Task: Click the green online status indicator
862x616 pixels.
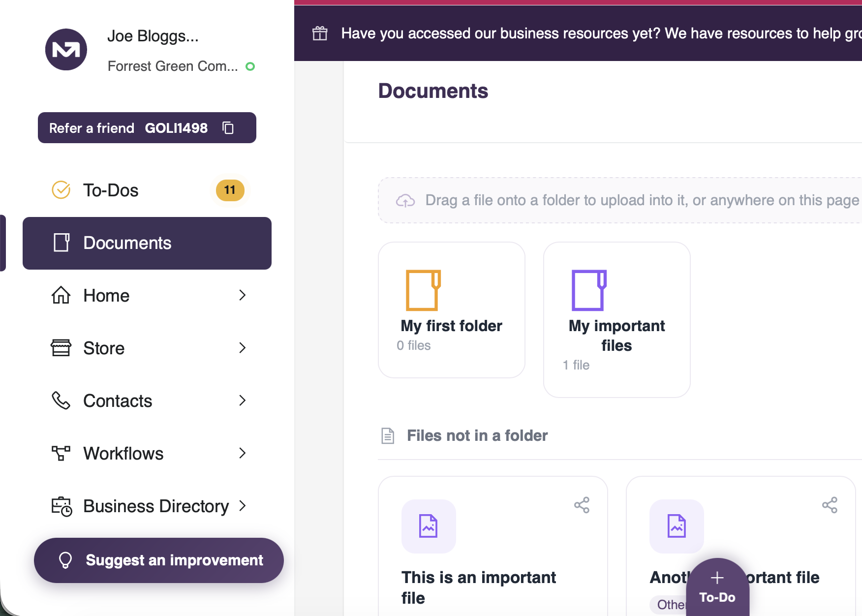Action: 250,66
